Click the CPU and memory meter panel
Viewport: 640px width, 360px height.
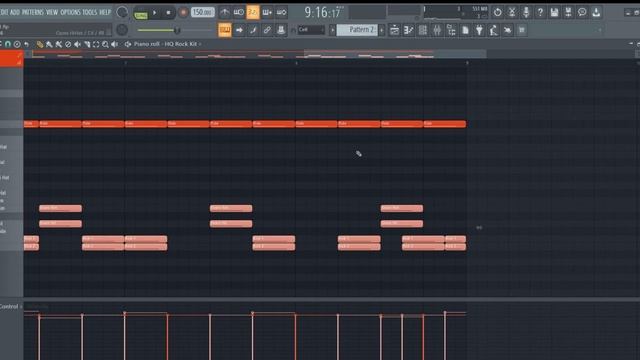point(455,12)
